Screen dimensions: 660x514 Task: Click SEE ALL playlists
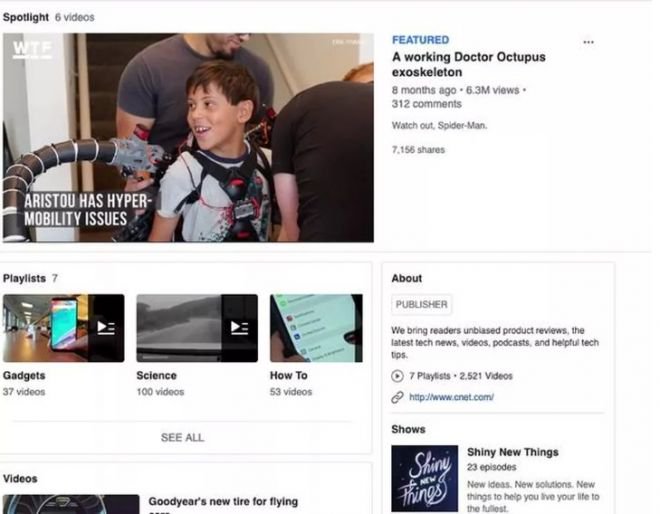tap(182, 437)
